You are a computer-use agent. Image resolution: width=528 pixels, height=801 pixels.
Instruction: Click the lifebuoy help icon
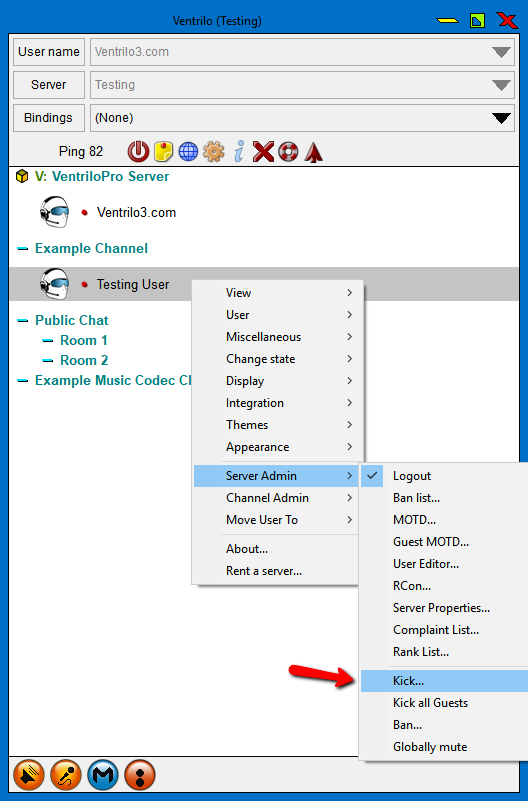[288, 152]
